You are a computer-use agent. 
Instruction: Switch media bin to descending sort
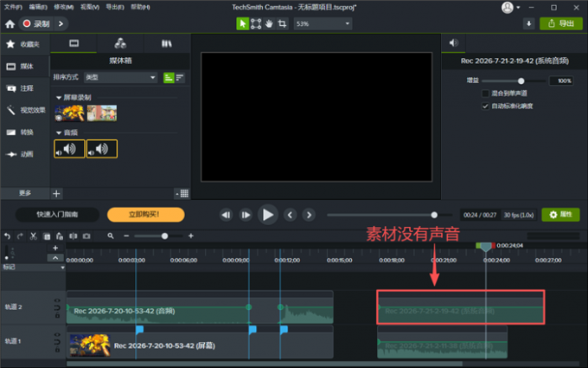click(180, 77)
